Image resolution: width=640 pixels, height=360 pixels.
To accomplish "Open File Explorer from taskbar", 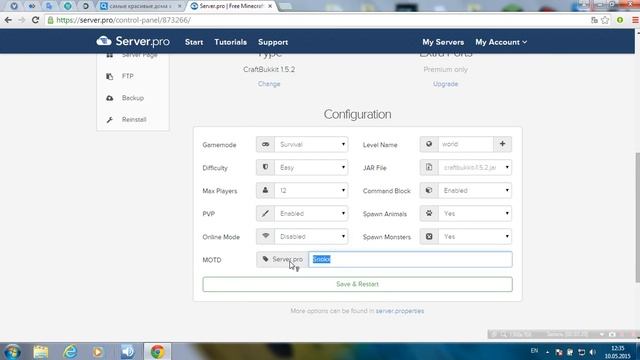I will (41, 352).
